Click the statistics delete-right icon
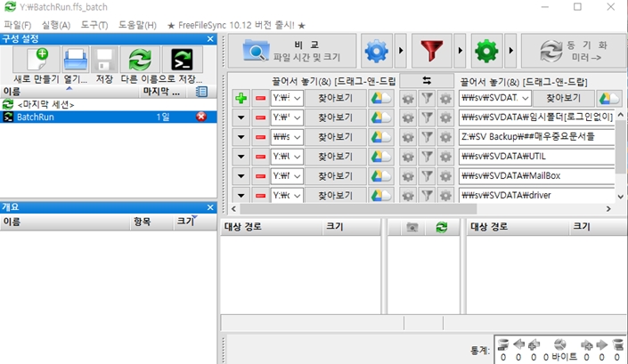The width and height of the screenshot is (628, 364). point(617,344)
